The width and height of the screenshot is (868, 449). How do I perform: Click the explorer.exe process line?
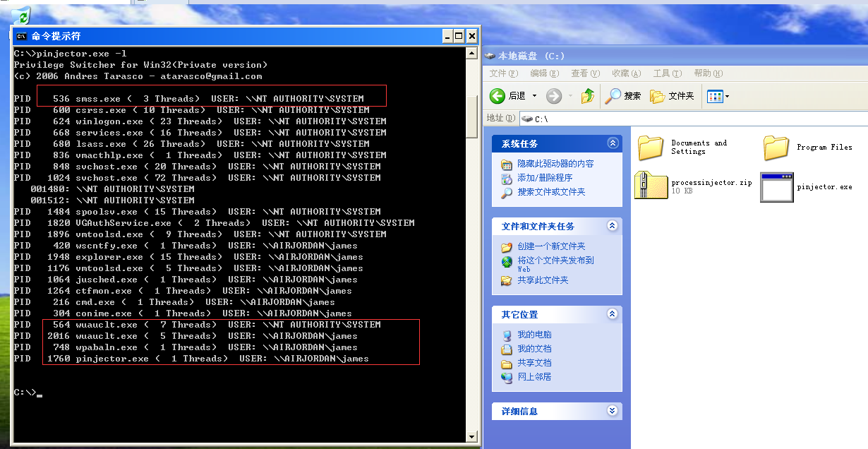pos(189,257)
